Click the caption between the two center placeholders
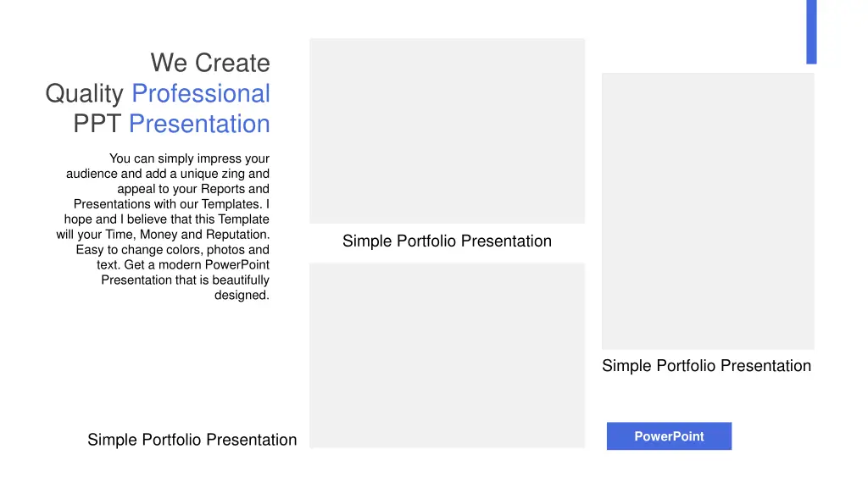This screenshot has width=868, height=488. click(447, 241)
